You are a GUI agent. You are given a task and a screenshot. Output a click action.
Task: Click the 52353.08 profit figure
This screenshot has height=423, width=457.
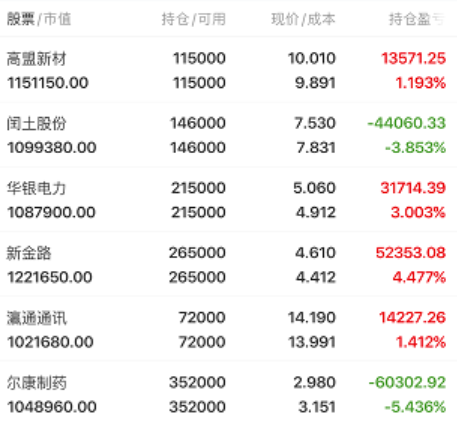click(x=411, y=252)
